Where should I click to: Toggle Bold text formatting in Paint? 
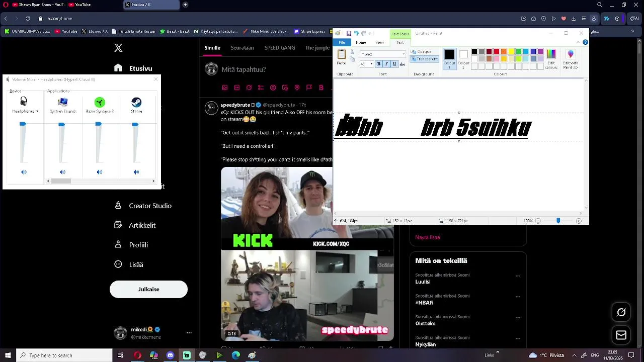379,64
